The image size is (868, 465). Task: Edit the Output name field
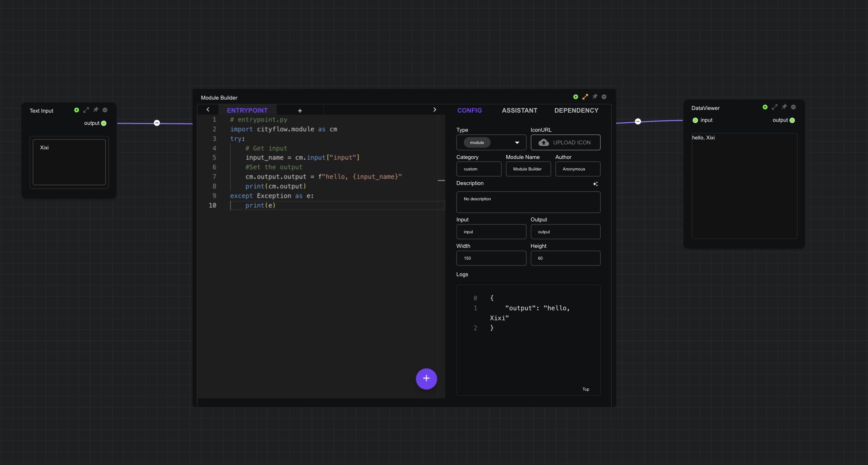565,232
